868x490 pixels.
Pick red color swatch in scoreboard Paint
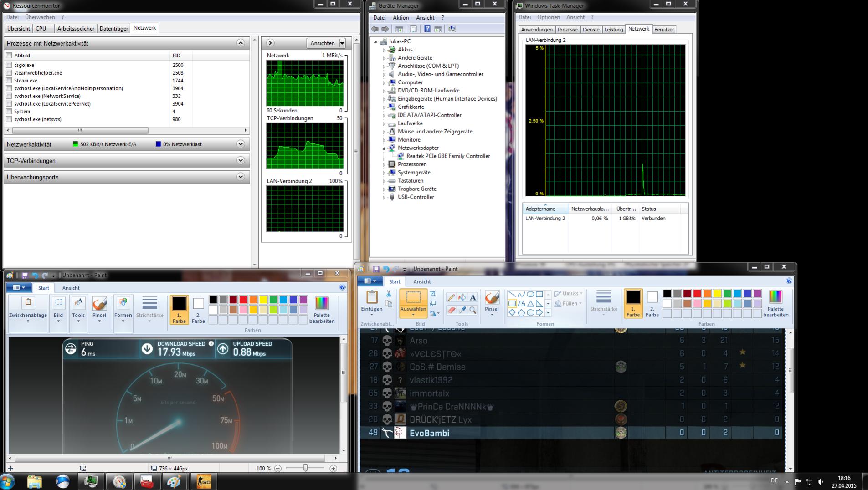[697, 293]
